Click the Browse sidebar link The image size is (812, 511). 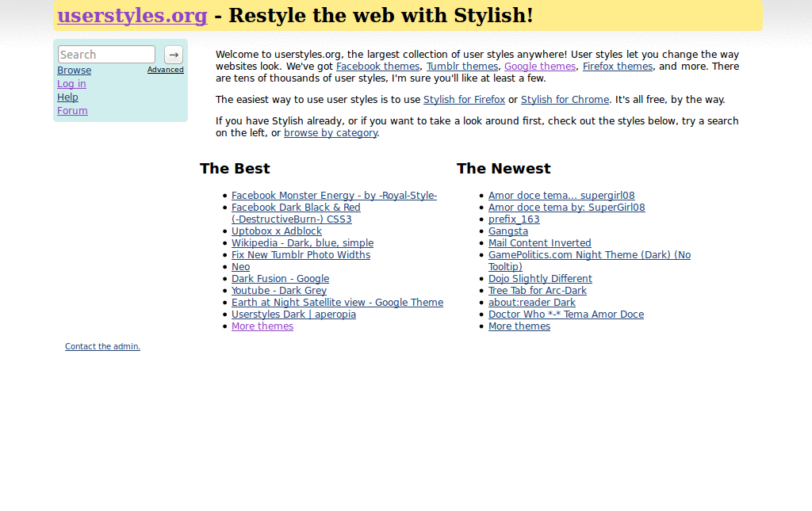click(x=74, y=70)
